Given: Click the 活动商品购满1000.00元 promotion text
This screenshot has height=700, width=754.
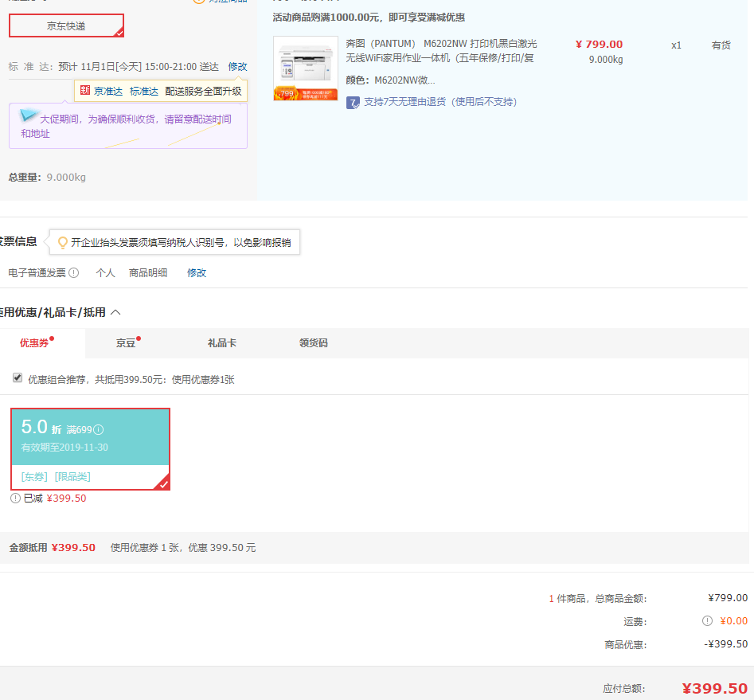Looking at the screenshot, I should (369, 18).
